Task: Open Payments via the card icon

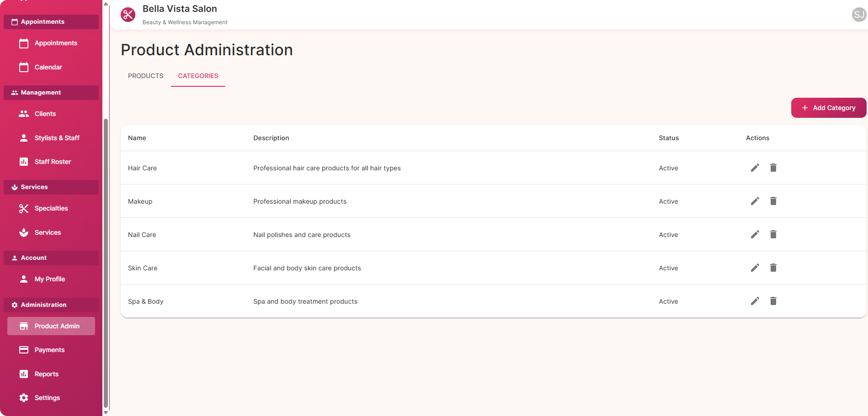Action: pos(24,350)
